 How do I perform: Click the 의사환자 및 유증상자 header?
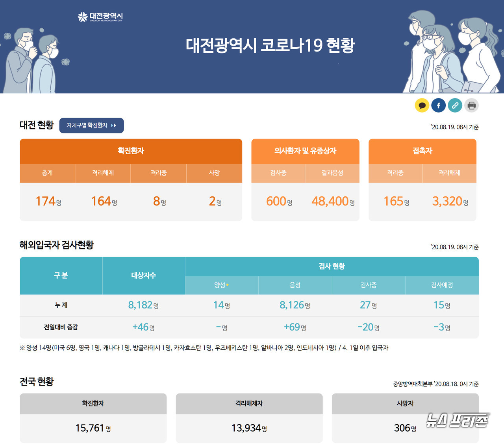click(x=305, y=151)
